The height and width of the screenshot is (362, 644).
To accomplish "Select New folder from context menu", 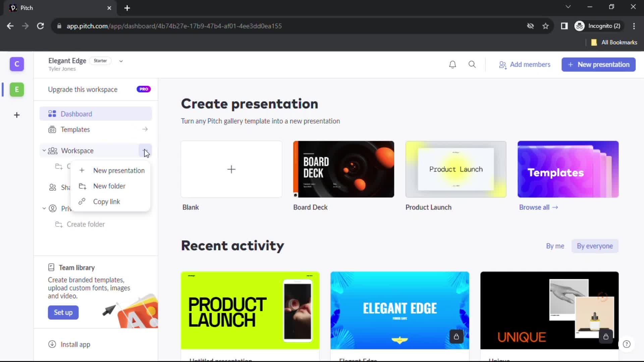I will tap(109, 186).
